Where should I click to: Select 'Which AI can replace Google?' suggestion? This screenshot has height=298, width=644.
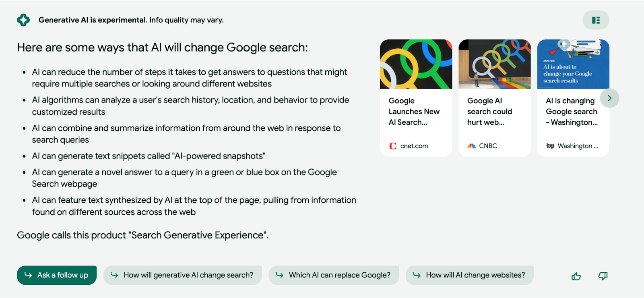click(x=334, y=275)
